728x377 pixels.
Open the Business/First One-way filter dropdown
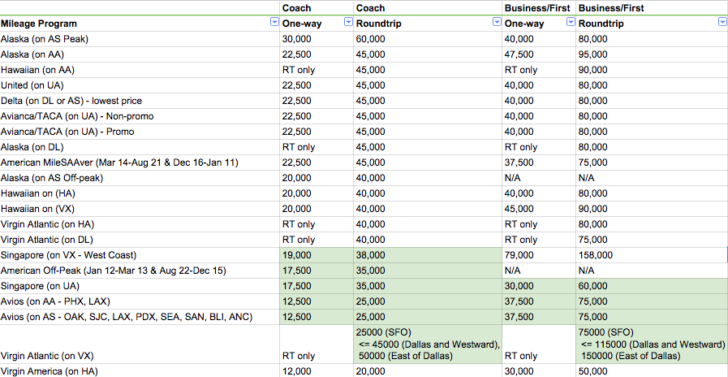pyautogui.click(x=571, y=23)
